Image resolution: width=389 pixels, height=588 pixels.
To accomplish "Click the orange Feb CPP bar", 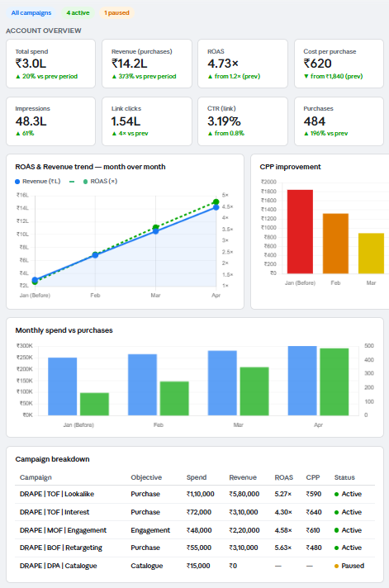I will [336, 244].
